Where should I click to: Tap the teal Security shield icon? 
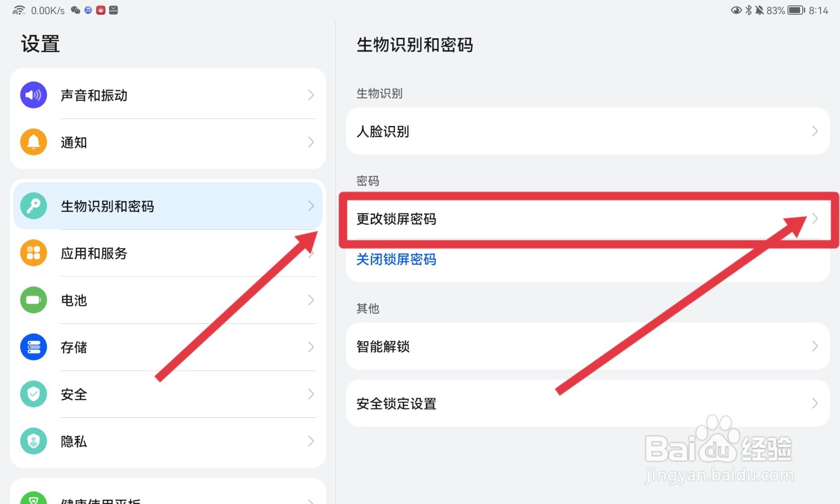click(x=34, y=394)
